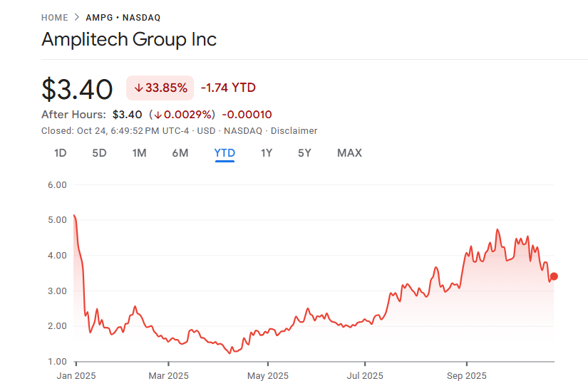Click the Sep 2025 axis label
Image resolution: width=588 pixels, height=381 pixels.
click(467, 375)
